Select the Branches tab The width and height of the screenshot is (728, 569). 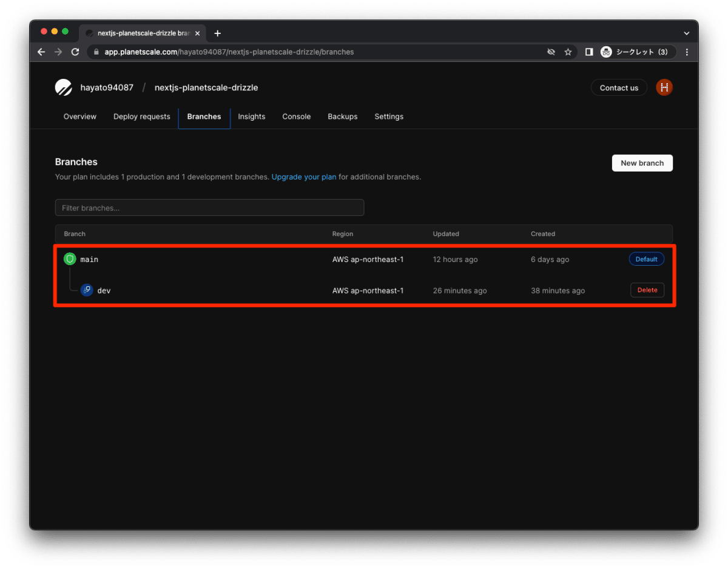[x=204, y=116]
